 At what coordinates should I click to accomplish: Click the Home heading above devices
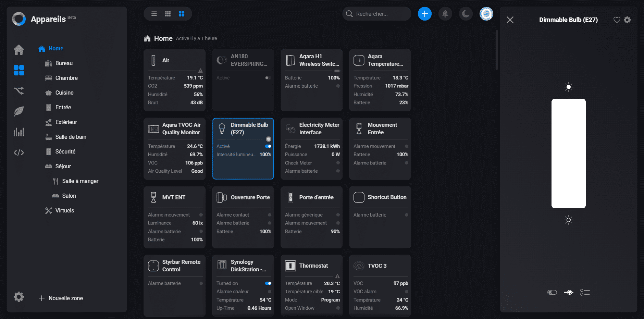(x=163, y=38)
